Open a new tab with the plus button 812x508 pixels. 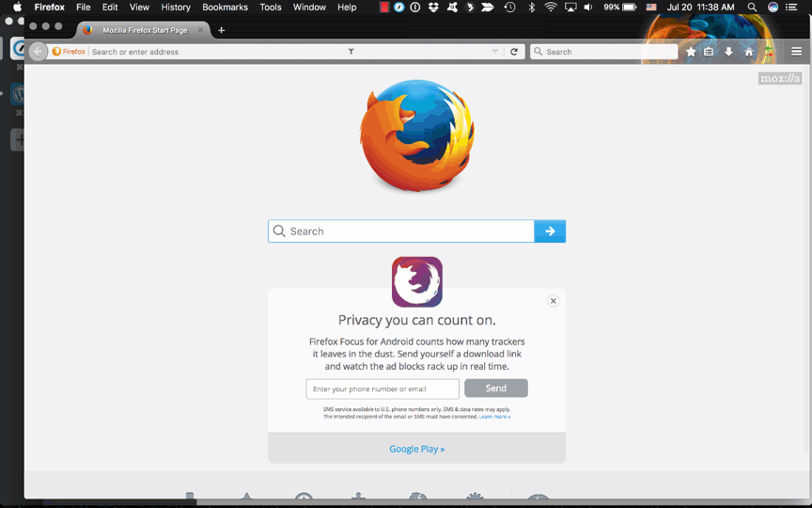pyautogui.click(x=221, y=30)
